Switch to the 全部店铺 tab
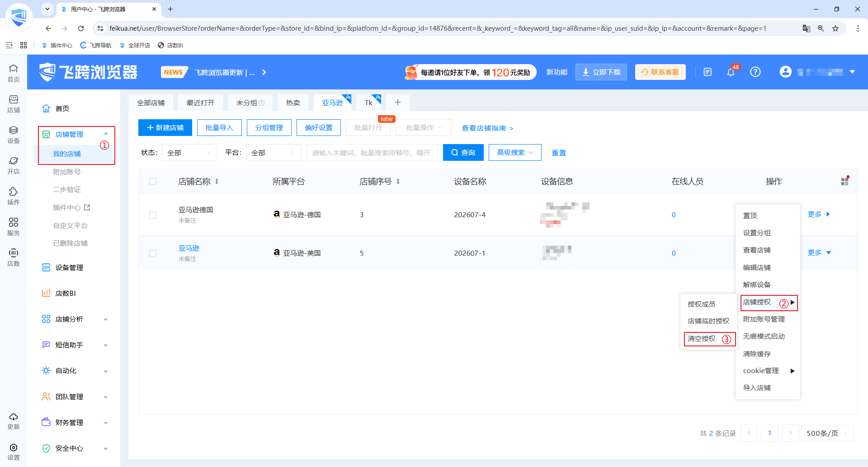Viewport: 868px width, 467px height. coord(151,103)
